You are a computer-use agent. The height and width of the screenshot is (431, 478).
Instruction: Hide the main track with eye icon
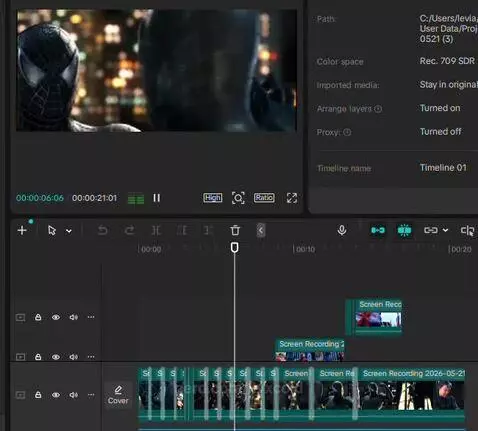pyautogui.click(x=56, y=395)
